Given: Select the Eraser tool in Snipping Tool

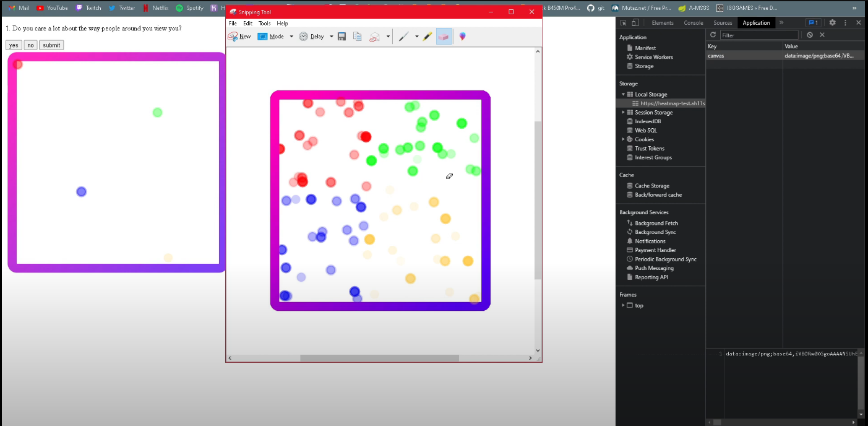Looking at the screenshot, I should click(x=444, y=37).
